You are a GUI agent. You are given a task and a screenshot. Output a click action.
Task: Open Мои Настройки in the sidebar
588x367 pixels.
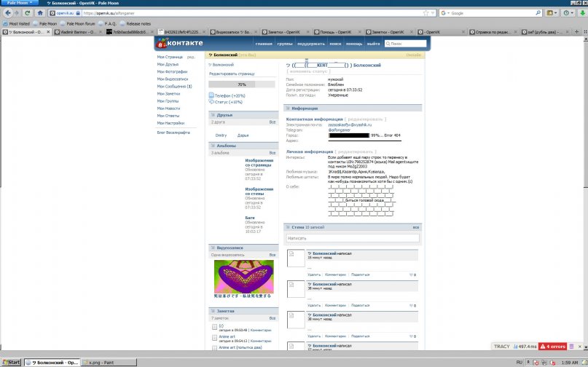click(x=170, y=123)
